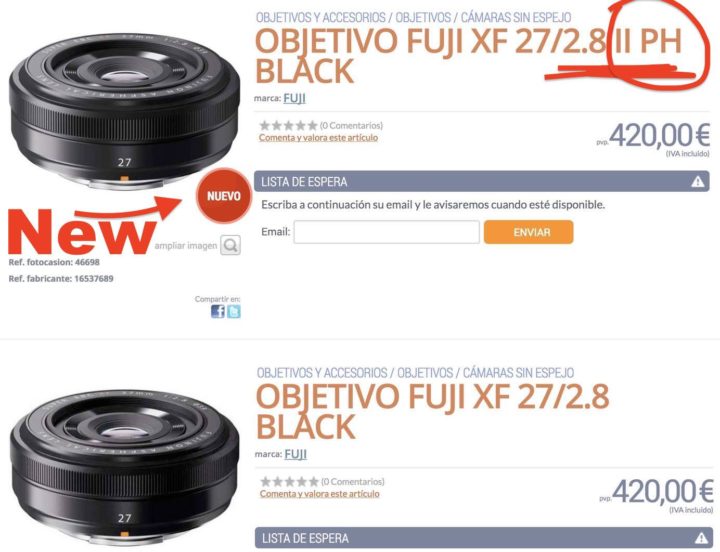Click second 'Comenta y valora este artículo' link

click(320, 494)
